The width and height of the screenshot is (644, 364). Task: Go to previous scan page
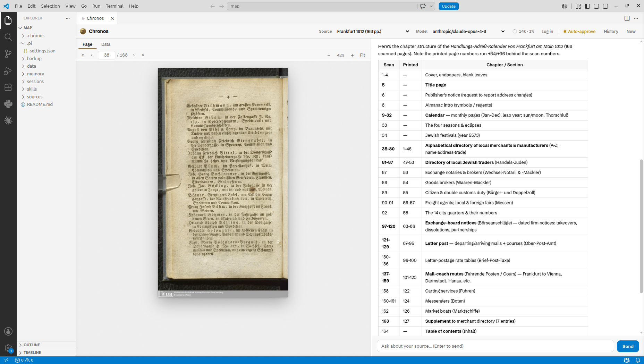(92, 55)
